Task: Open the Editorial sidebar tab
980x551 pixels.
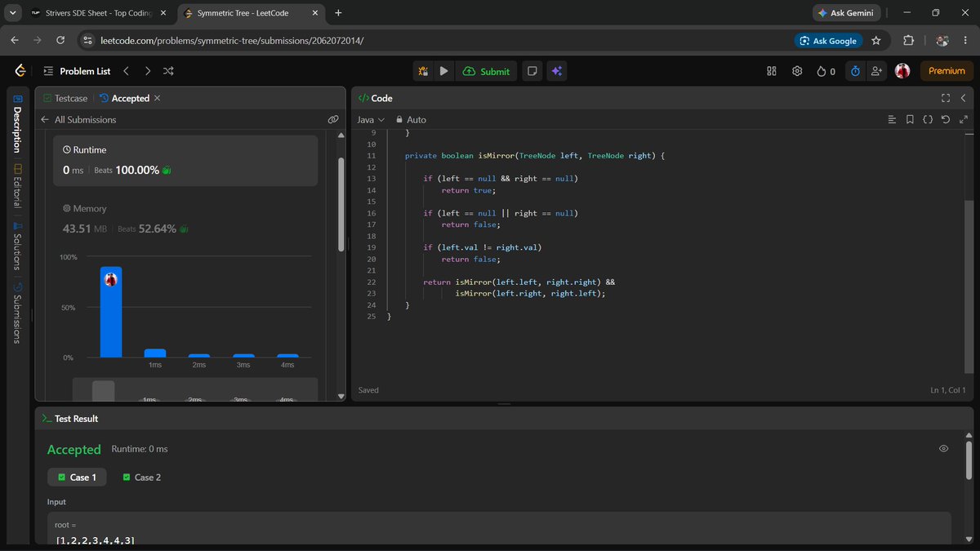Action: (17, 185)
